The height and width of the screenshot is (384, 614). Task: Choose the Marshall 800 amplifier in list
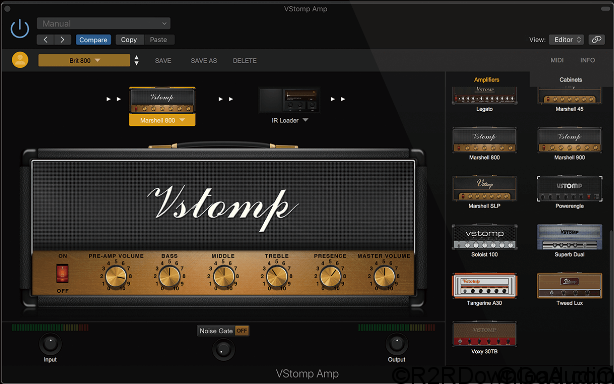point(484,144)
